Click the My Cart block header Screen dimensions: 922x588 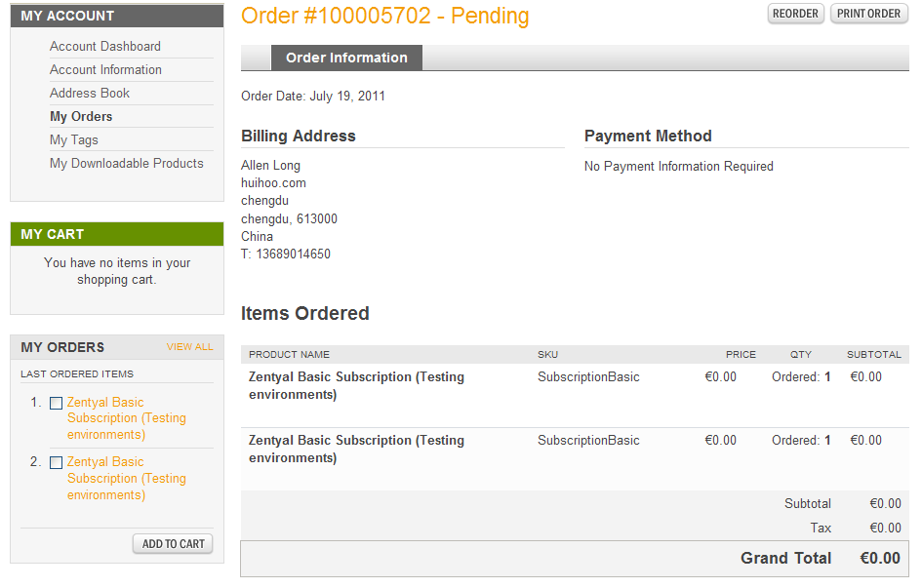117,234
